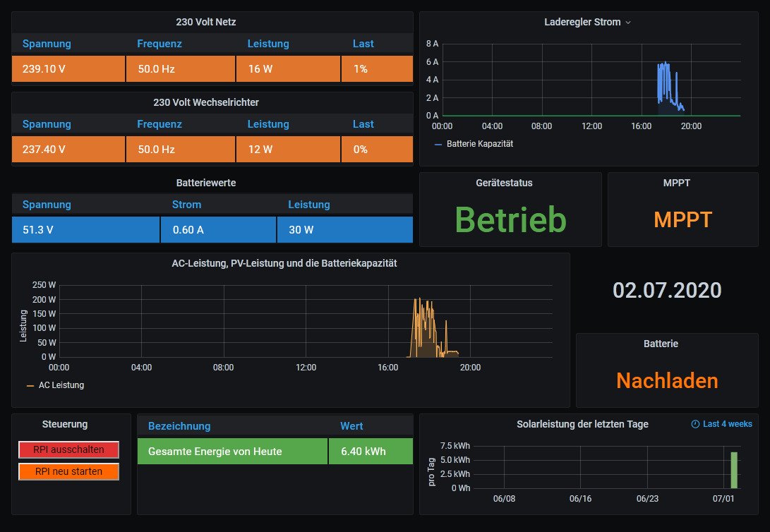
Task: Toggle the AC Leistung legend series
Action: (x=61, y=385)
